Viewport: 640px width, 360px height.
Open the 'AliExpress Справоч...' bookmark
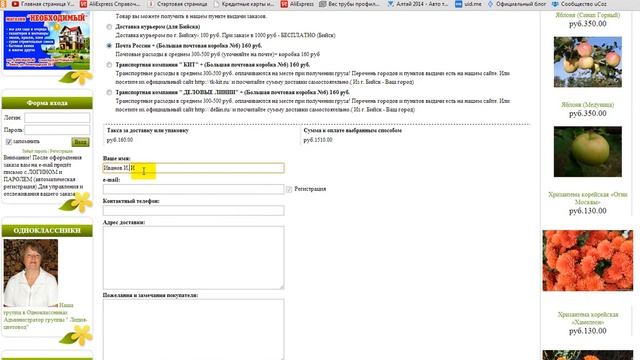click(x=110, y=4)
